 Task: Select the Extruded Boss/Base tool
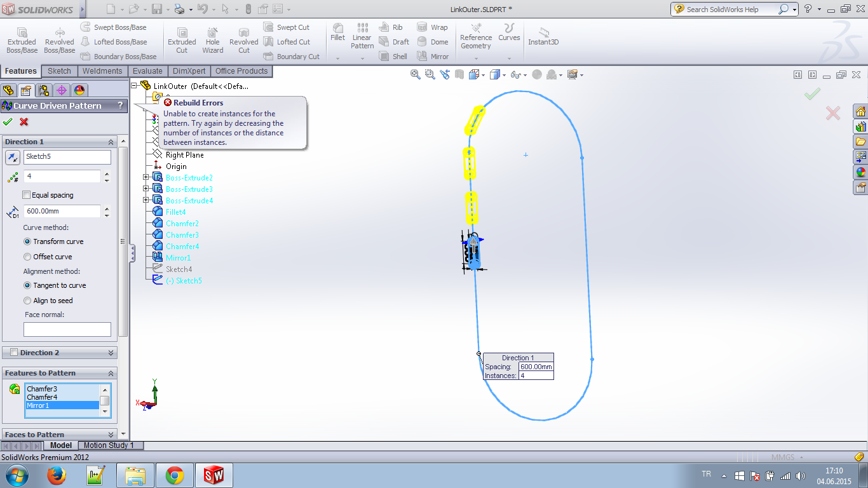point(22,41)
